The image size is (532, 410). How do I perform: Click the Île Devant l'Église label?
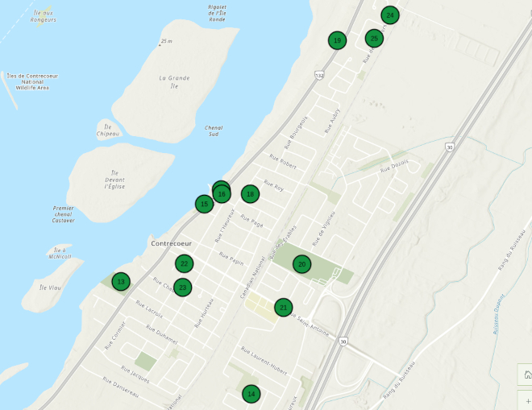pos(115,180)
